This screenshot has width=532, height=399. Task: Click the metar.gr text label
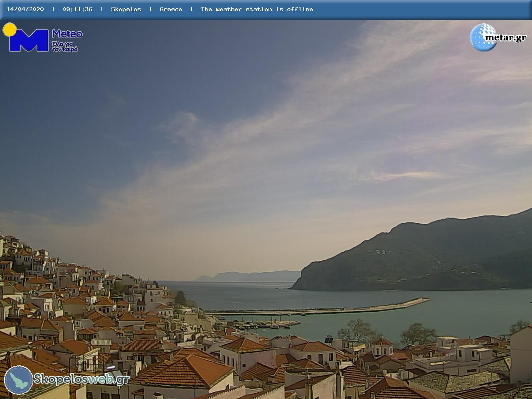click(x=505, y=38)
